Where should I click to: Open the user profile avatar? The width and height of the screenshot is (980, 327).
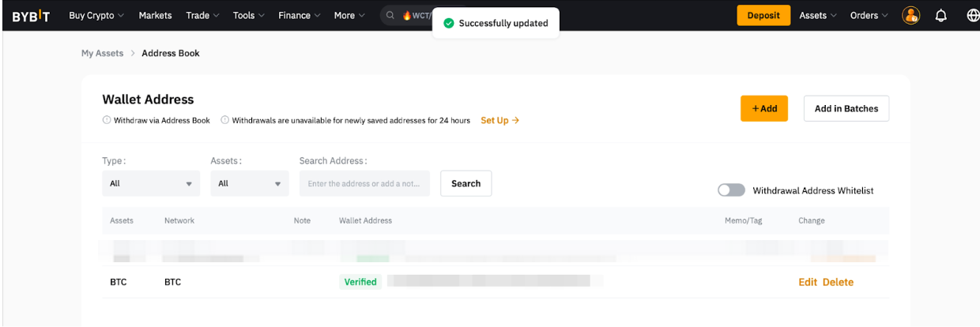click(x=911, y=16)
